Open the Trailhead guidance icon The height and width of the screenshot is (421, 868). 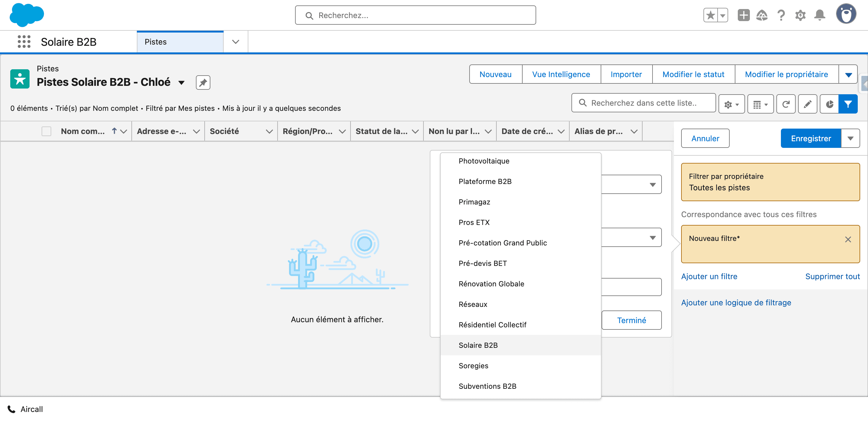(762, 15)
